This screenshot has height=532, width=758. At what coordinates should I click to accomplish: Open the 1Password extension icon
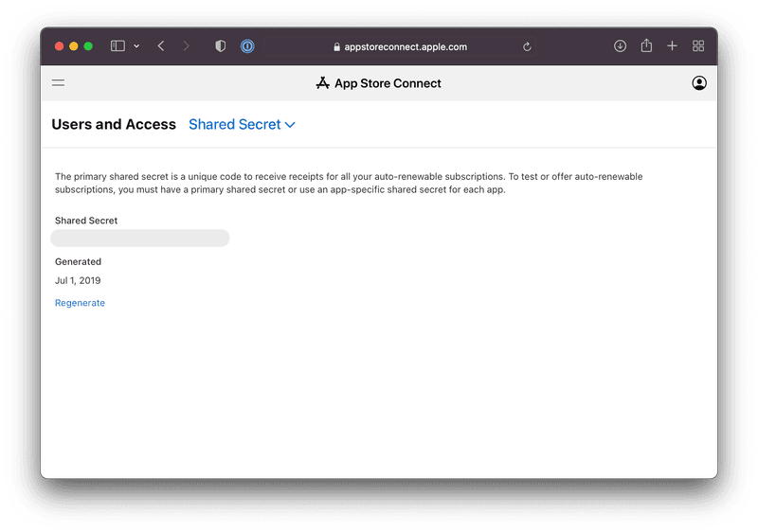pos(247,46)
